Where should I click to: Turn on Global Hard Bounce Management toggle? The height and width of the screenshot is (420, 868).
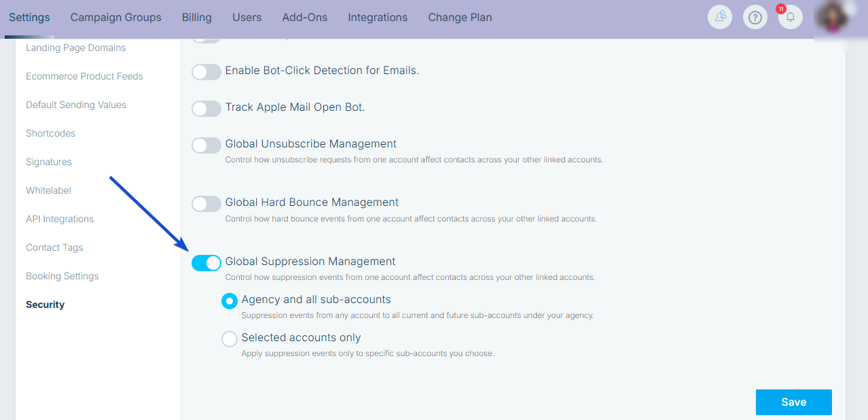(206, 203)
